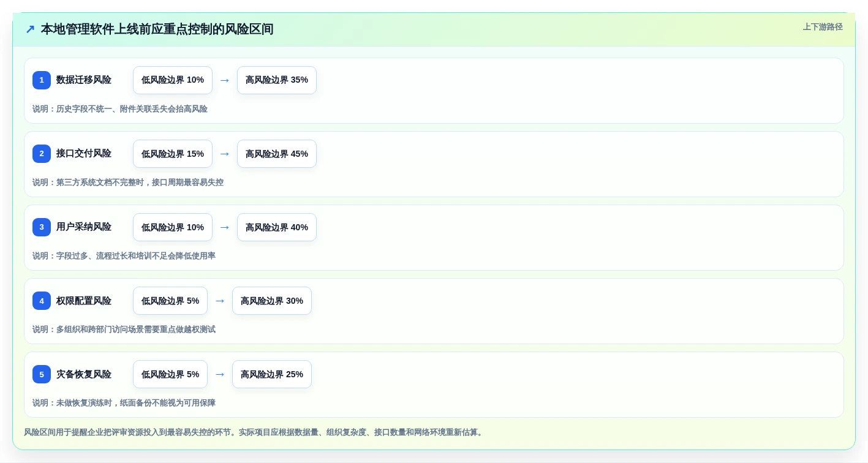
Task: Select number badge 2 for 接口交付风险
Action: [x=42, y=154]
